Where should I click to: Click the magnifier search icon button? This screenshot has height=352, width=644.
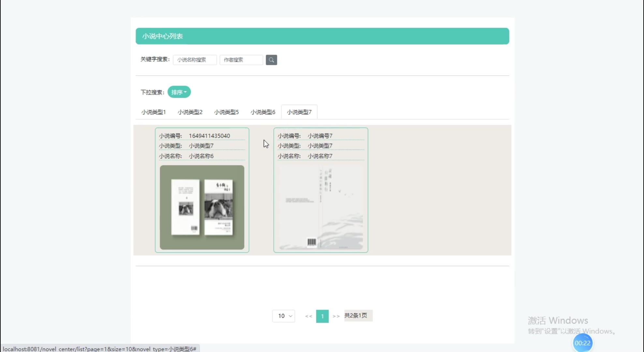[x=271, y=60]
